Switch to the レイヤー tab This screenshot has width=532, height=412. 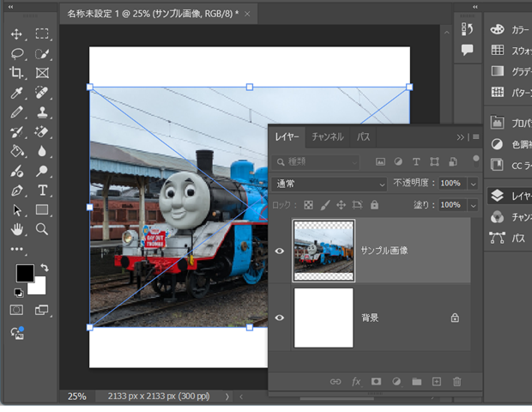tap(287, 137)
